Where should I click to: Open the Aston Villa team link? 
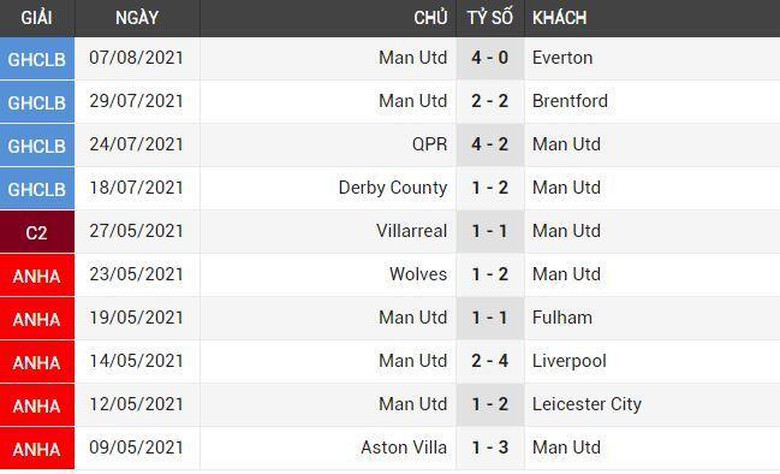(x=404, y=447)
